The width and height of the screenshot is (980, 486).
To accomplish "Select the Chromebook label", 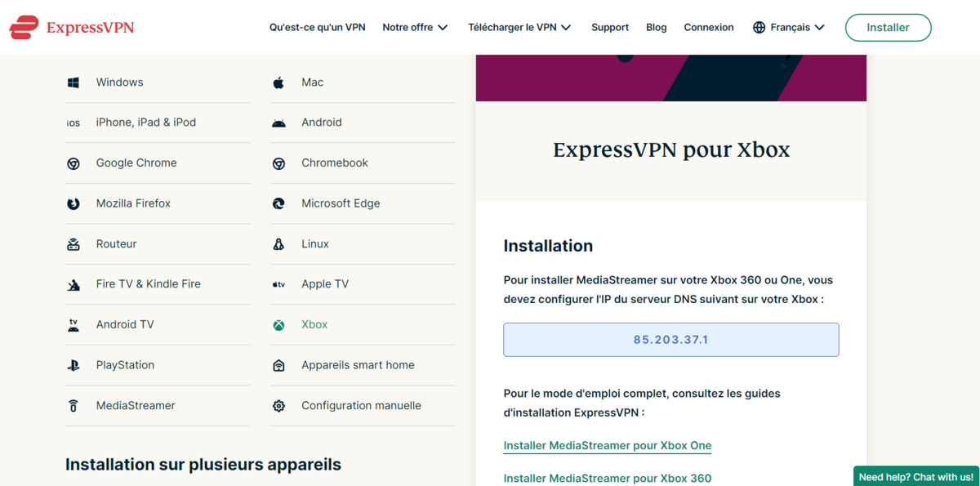I will tap(335, 163).
